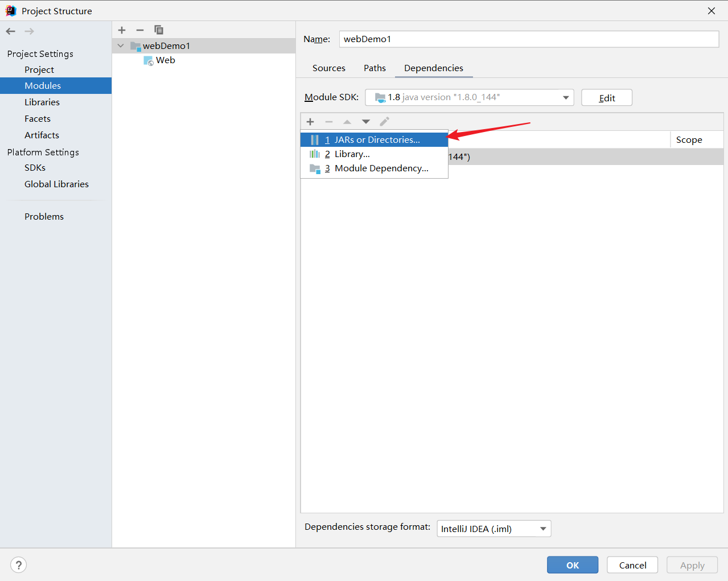
Task: Move dependency up with arrow icon
Action: [x=347, y=121]
